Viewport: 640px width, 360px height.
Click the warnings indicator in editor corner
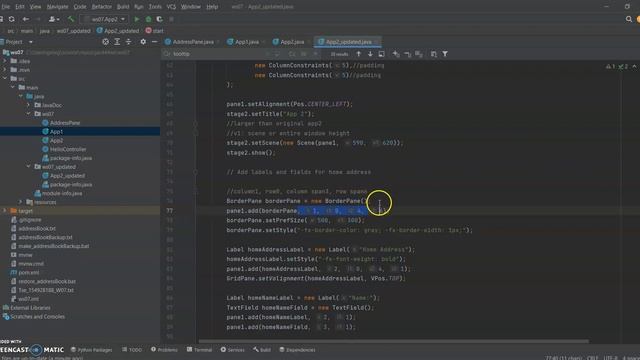tap(611, 66)
